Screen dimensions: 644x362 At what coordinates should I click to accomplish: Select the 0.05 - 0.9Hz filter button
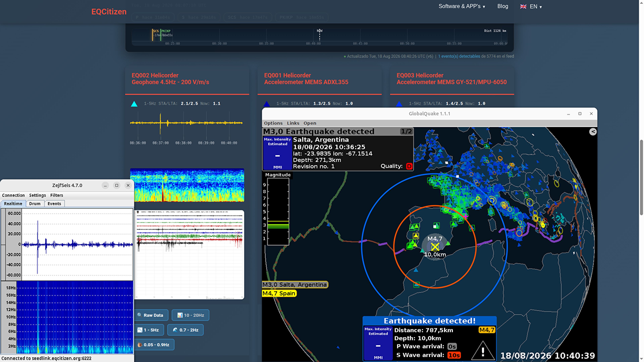coord(153,345)
